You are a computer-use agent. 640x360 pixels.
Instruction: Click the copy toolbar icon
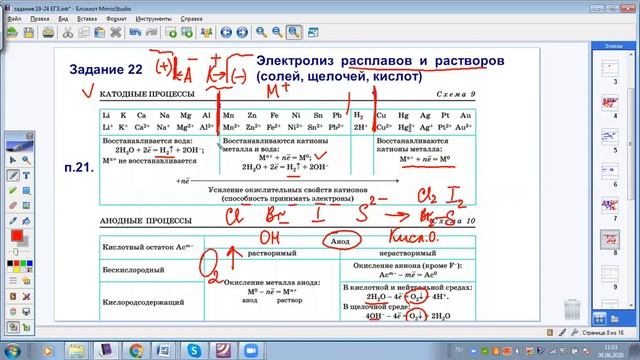tap(84, 32)
